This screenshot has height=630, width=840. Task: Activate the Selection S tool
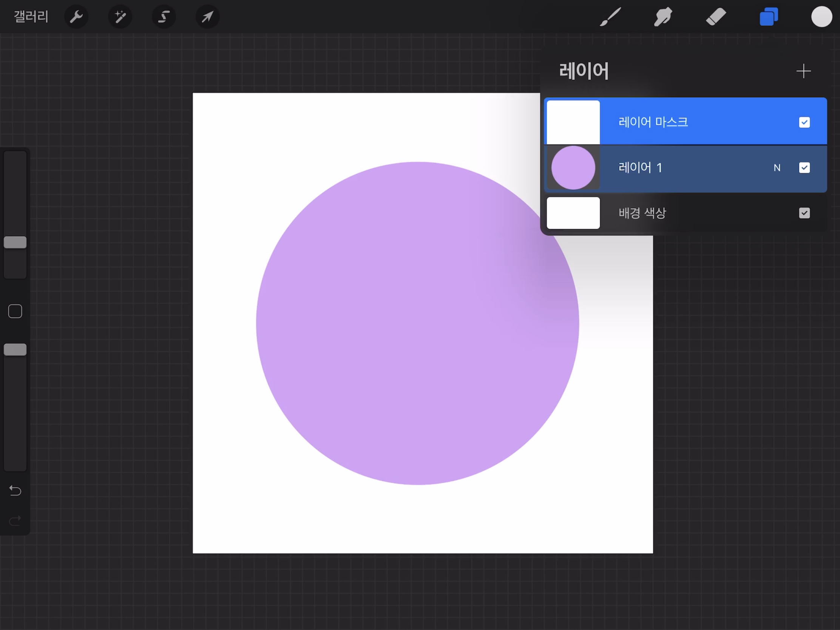(164, 17)
